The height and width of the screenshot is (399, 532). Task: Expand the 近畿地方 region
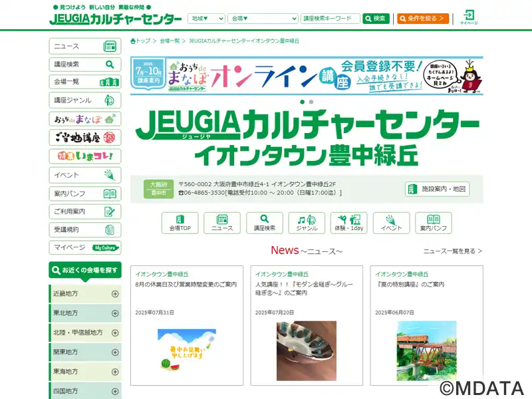(x=85, y=294)
